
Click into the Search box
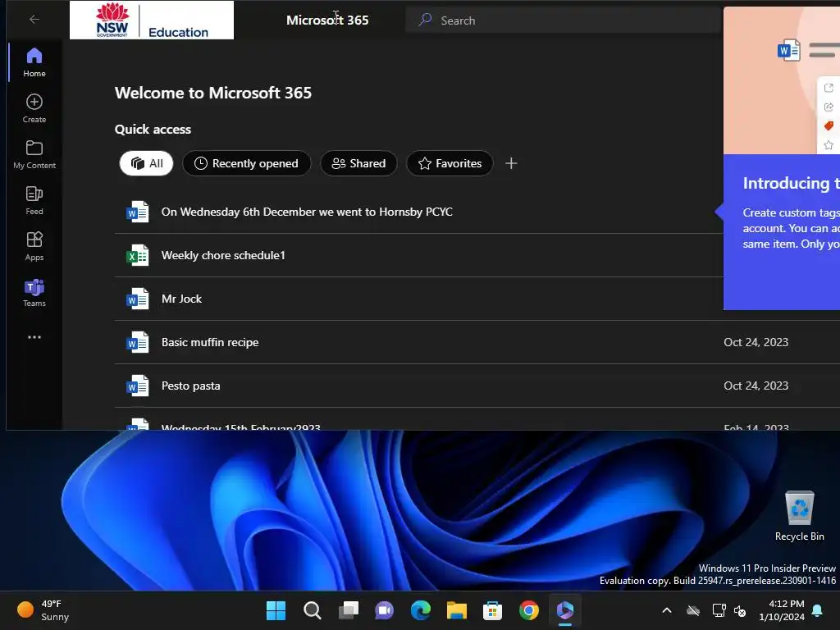click(x=564, y=21)
